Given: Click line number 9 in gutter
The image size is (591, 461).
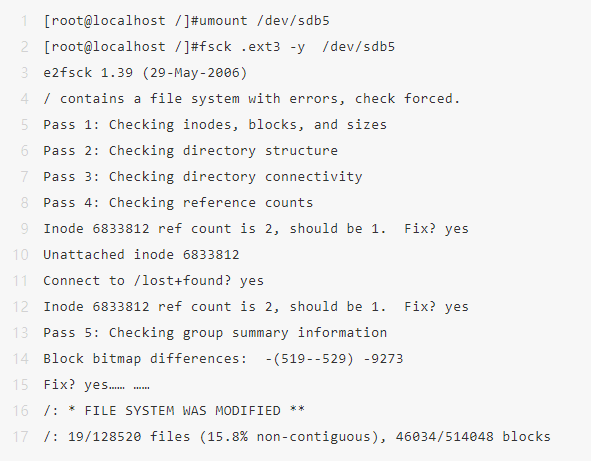Looking at the screenshot, I should [x=24, y=229].
